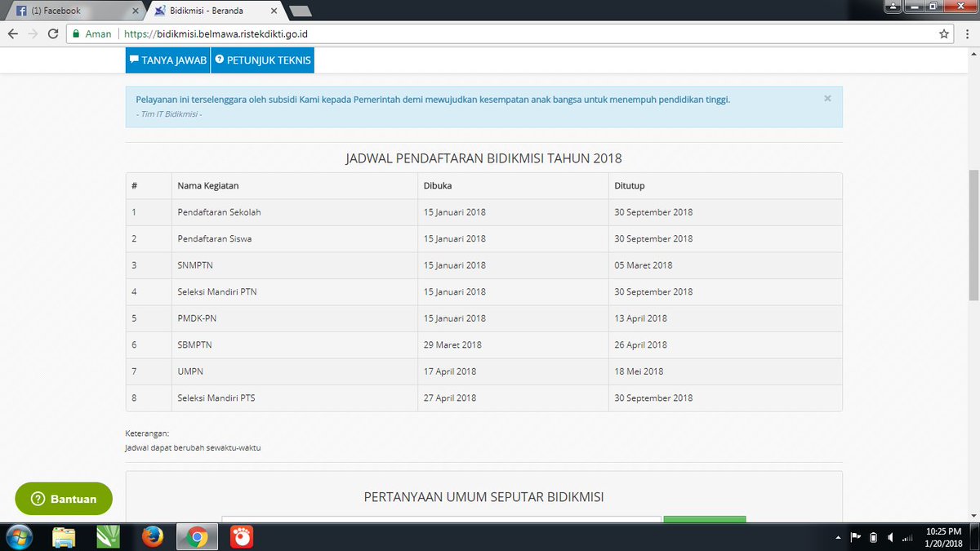The height and width of the screenshot is (551, 980).
Task: Click the green padlock Aman indicator
Action: pyautogui.click(x=91, y=34)
